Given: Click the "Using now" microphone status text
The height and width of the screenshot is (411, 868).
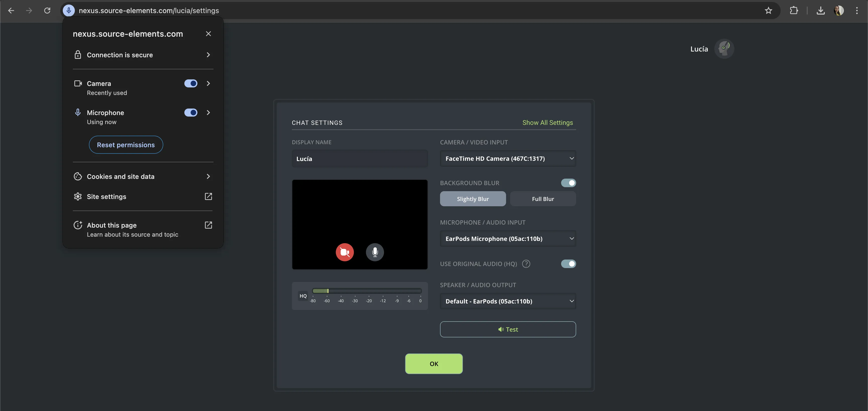Looking at the screenshot, I should tap(101, 122).
